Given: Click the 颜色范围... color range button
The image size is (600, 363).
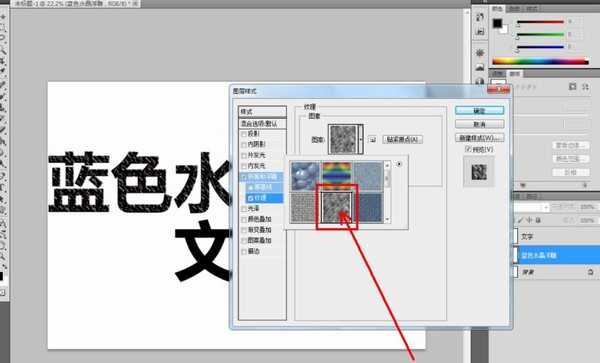Looking at the screenshot, I should tap(570, 159).
